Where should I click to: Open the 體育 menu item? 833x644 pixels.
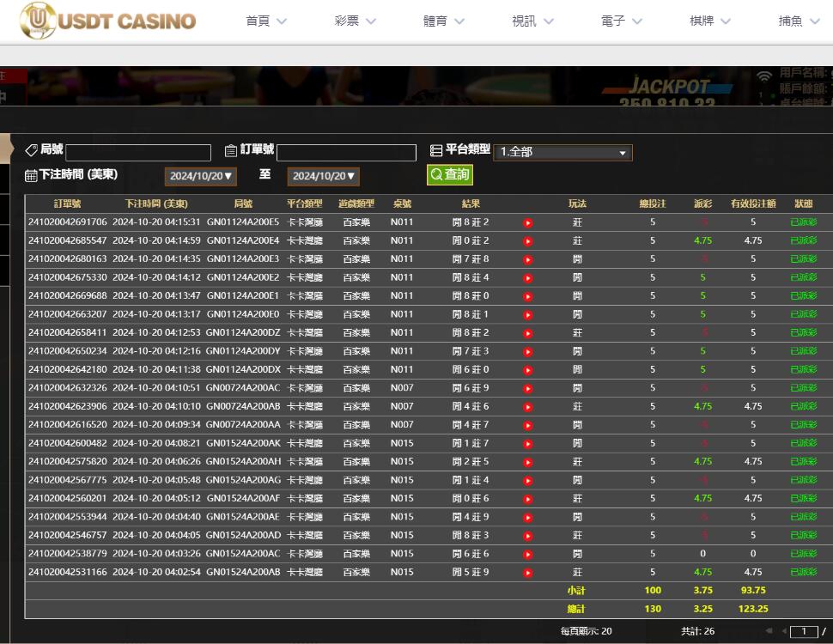[443, 21]
